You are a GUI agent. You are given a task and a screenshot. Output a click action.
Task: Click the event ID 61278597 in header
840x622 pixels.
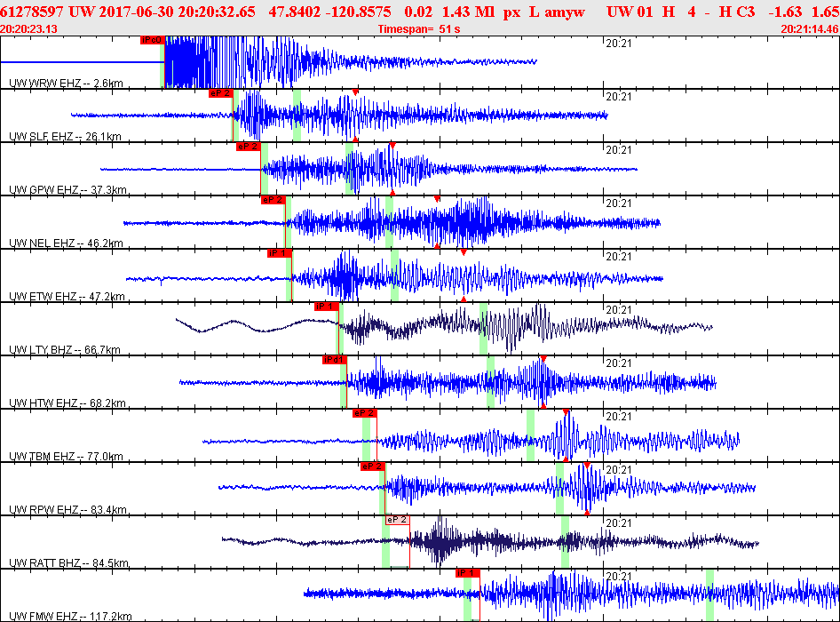[32, 12]
